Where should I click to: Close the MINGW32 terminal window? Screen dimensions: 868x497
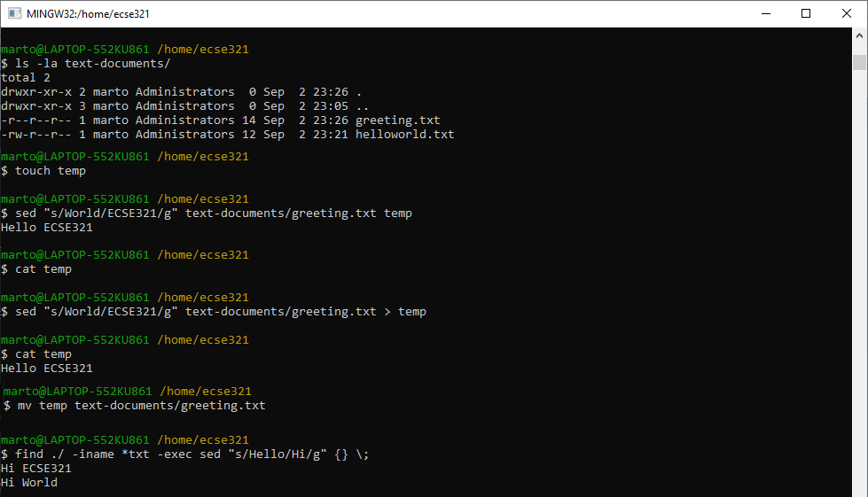coord(847,13)
